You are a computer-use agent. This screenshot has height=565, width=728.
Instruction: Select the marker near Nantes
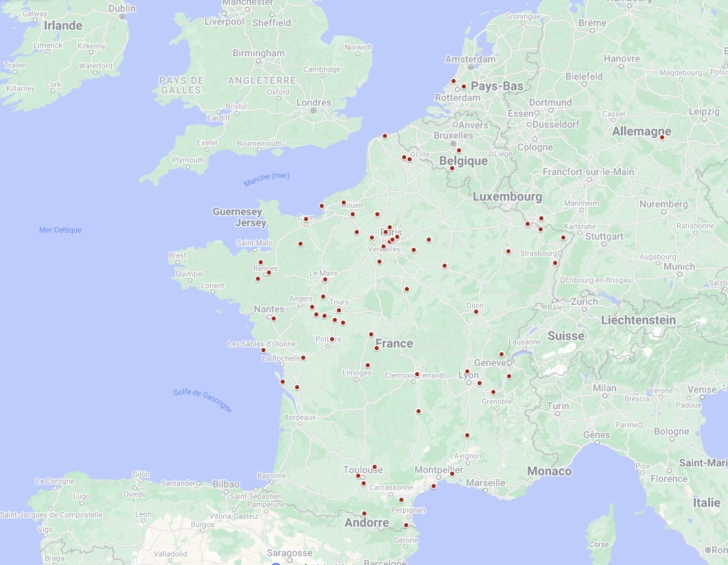click(273, 319)
